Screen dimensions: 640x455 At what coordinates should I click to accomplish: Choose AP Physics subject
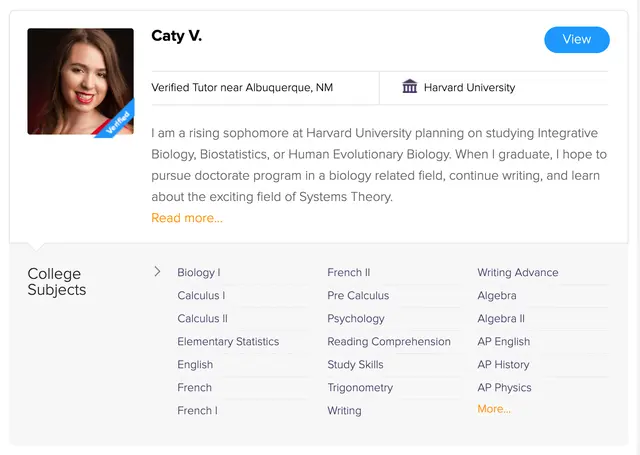[504, 388]
